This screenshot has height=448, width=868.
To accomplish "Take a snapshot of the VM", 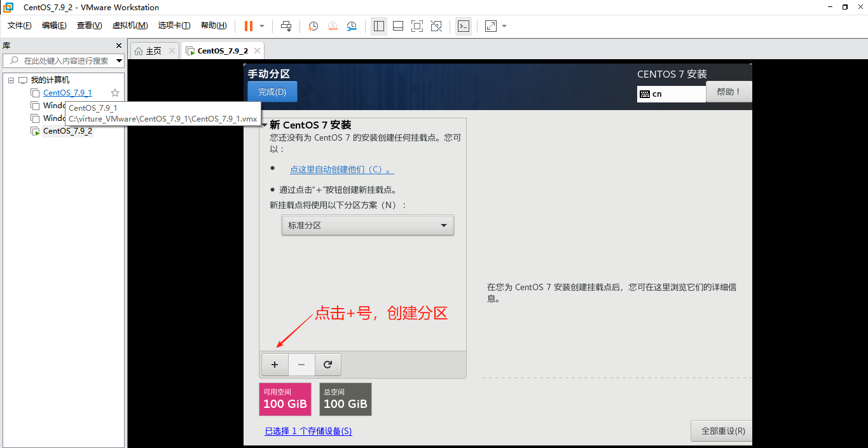I will coord(313,26).
